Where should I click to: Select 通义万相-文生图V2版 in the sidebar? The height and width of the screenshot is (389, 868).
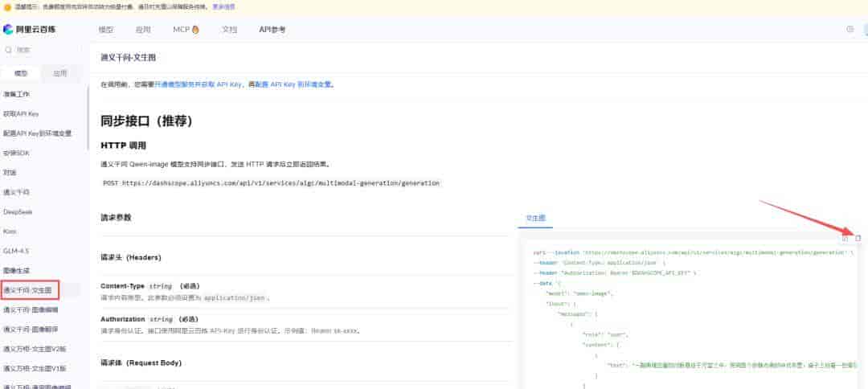point(35,349)
